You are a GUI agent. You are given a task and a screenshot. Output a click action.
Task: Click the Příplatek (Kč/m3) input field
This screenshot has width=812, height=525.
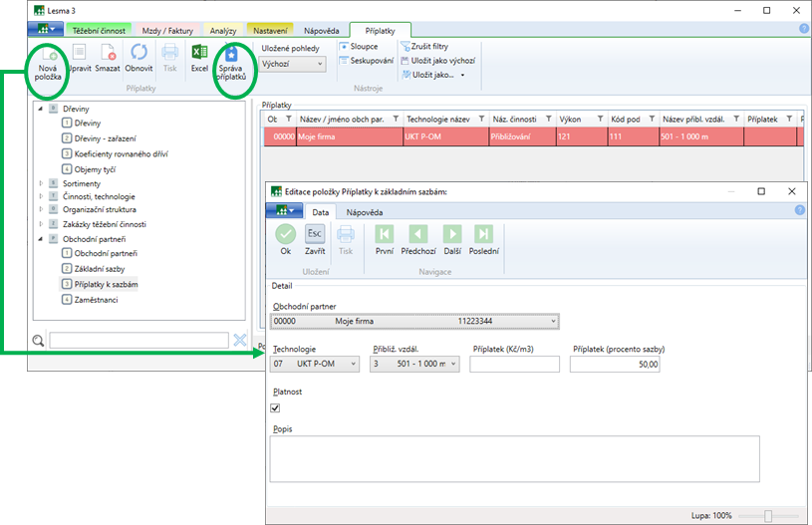click(514, 365)
